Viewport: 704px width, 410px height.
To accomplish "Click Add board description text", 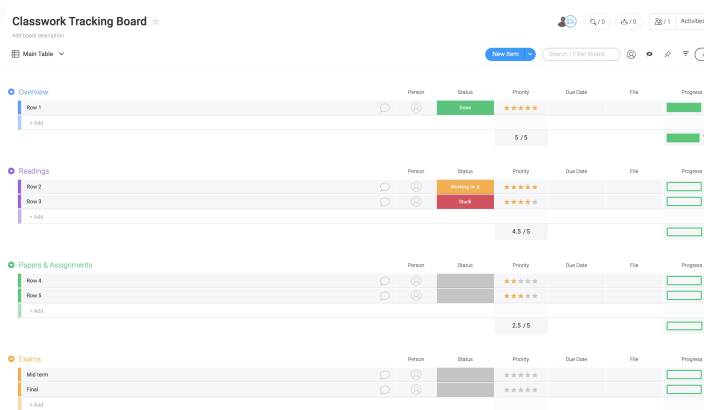I will pyautogui.click(x=38, y=35).
